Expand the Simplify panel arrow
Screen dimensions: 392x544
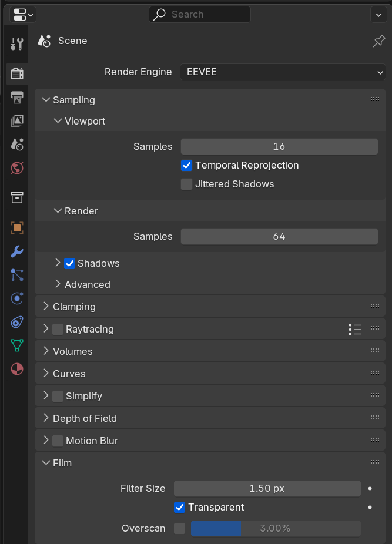click(x=46, y=395)
